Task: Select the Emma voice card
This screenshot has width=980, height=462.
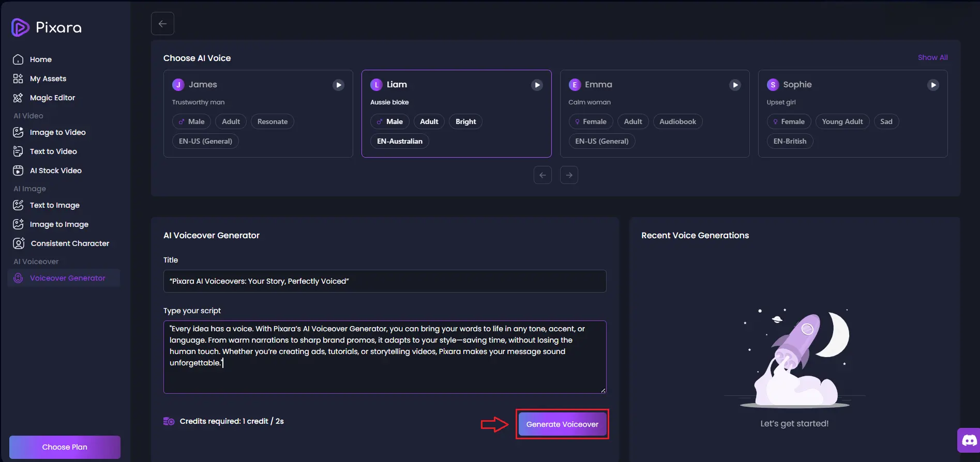Action: coord(655,114)
